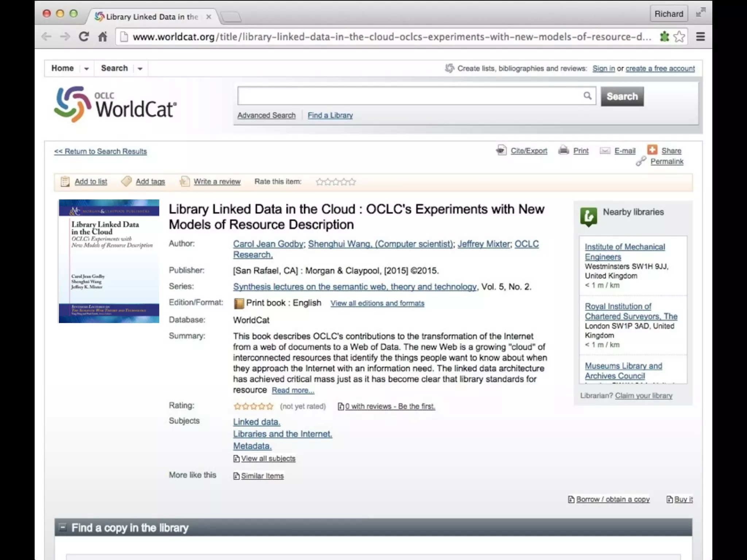Screen dimensions: 747x560
Task: Click the orange Share plus icon
Action: tap(652, 150)
